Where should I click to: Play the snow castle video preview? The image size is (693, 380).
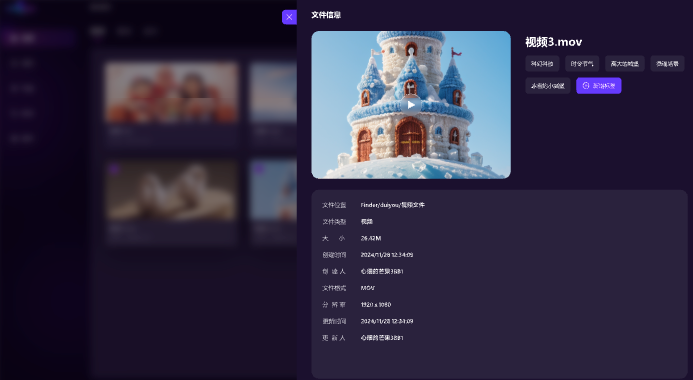pyautogui.click(x=411, y=105)
